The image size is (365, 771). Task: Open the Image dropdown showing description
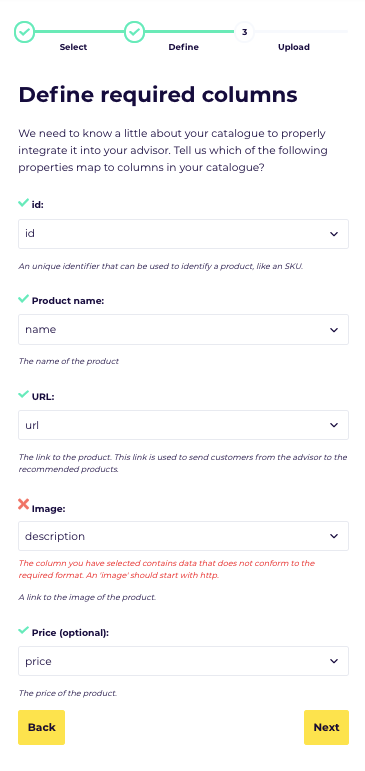tap(183, 536)
